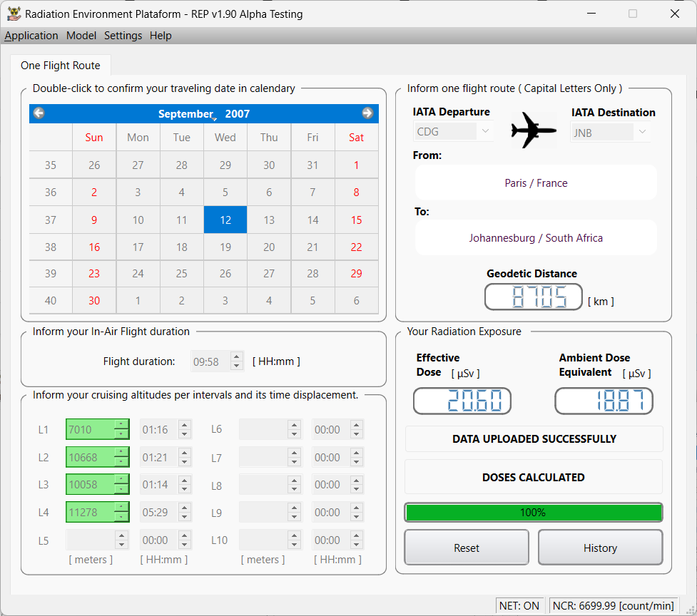Viewport: 697px width, 616px height.
Task: Decrease the L4 altitude spinner value
Action: tap(121, 516)
